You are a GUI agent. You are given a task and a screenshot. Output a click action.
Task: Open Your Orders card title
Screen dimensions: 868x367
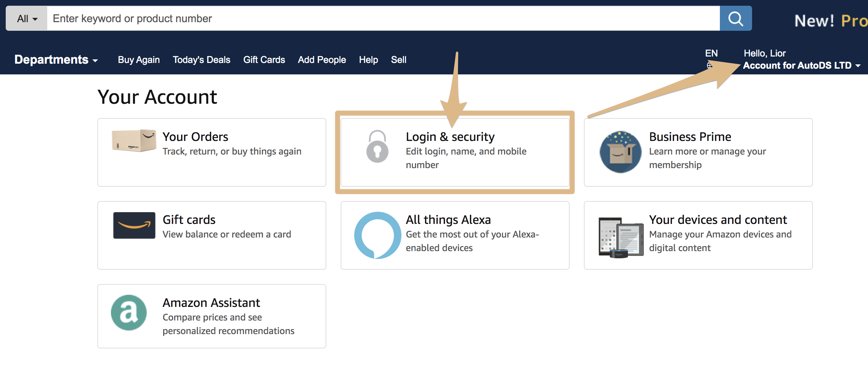195,137
